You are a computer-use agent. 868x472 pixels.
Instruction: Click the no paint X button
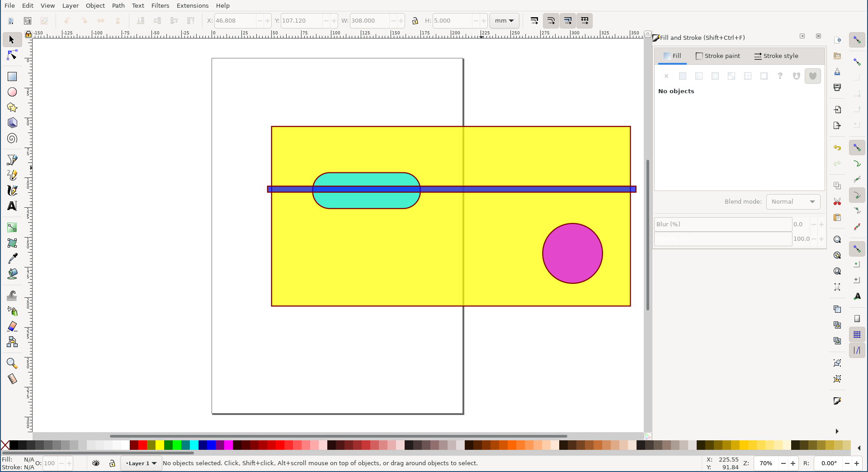pyautogui.click(x=666, y=76)
